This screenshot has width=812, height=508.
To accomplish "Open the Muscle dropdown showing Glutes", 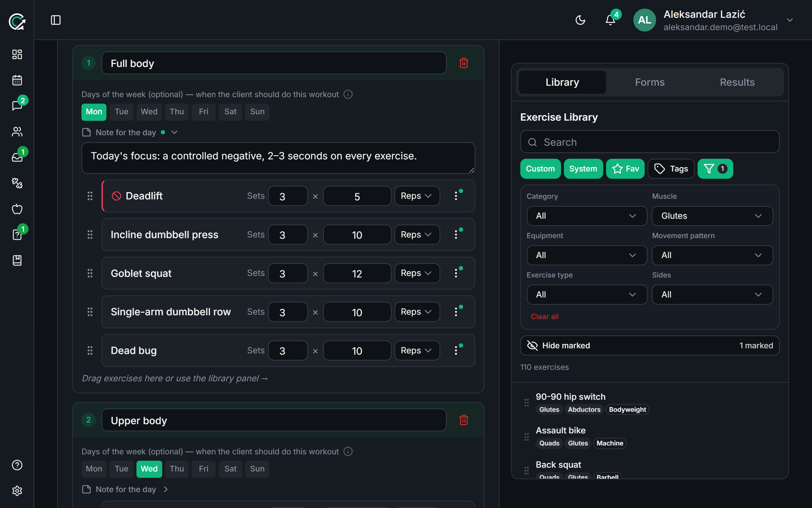I will pos(712,216).
